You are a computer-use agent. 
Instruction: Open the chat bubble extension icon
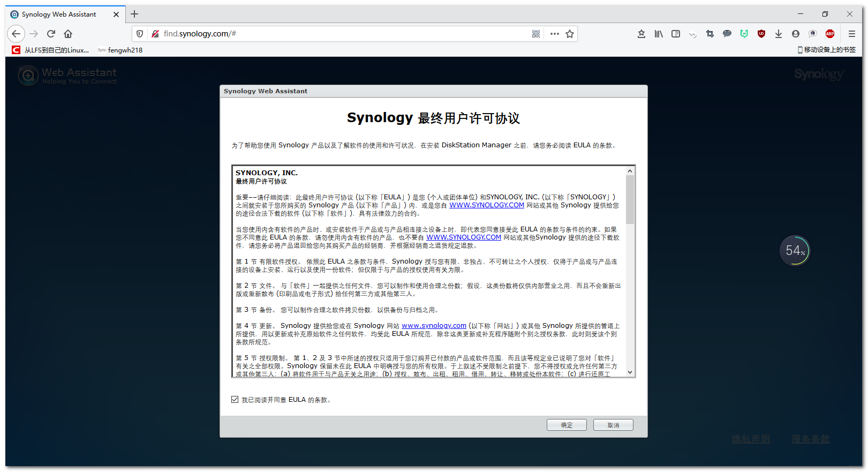click(727, 34)
